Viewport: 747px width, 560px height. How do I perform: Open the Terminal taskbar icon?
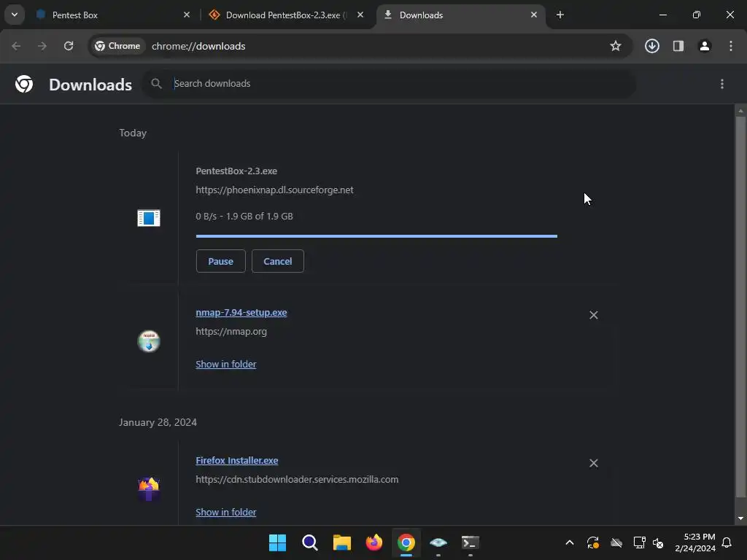tap(471, 542)
